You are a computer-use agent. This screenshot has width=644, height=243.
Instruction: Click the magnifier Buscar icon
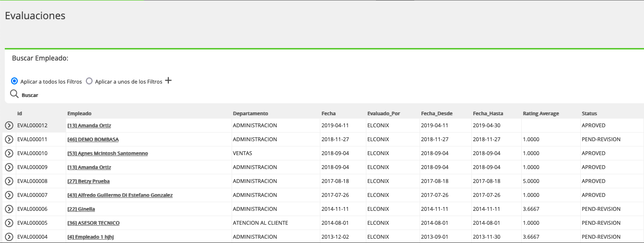click(x=14, y=94)
